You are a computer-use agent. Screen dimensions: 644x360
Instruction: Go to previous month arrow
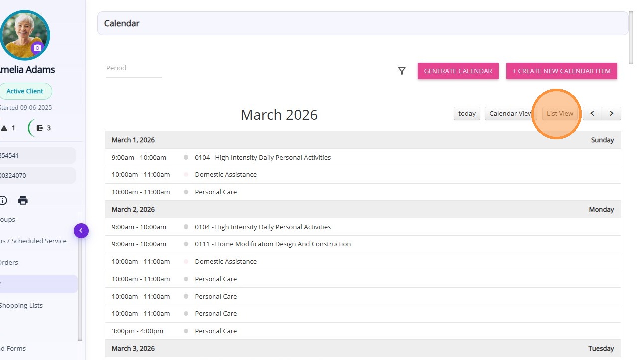[x=592, y=114]
